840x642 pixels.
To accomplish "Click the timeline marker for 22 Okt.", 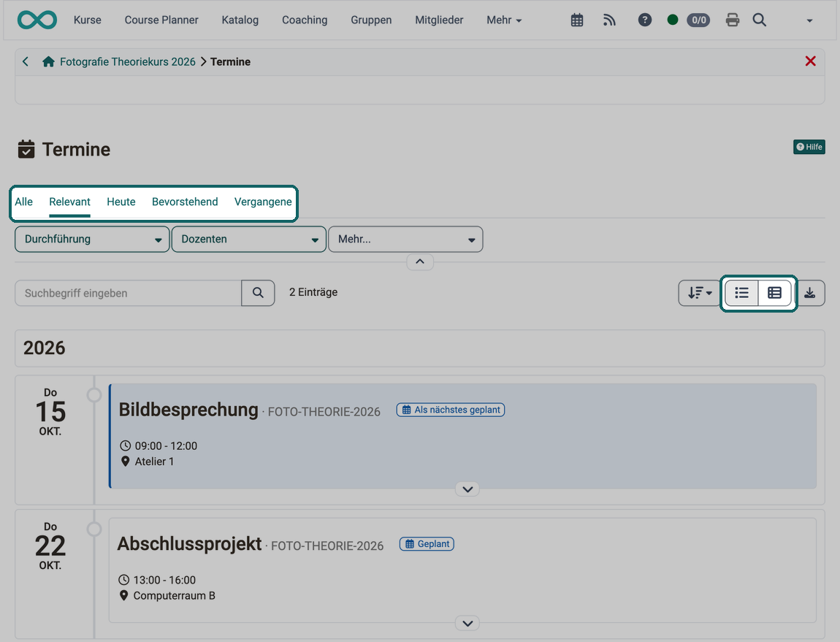I will coord(94,529).
